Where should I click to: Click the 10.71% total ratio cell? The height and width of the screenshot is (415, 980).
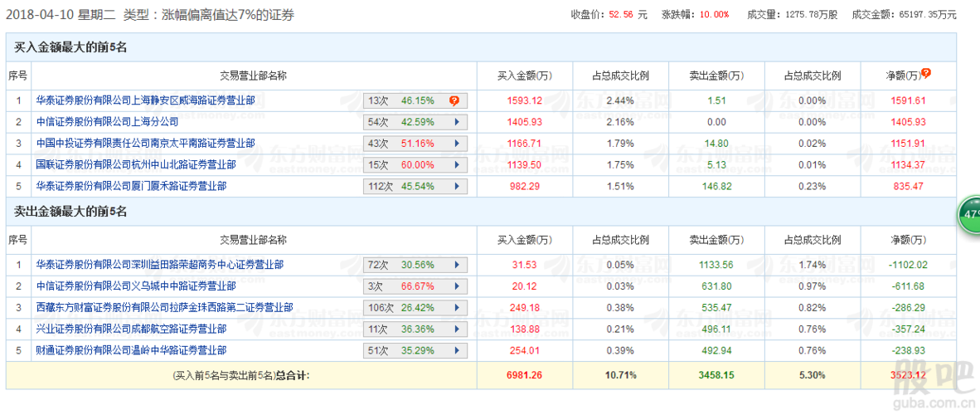pyautogui.click(x=620, y=375)
